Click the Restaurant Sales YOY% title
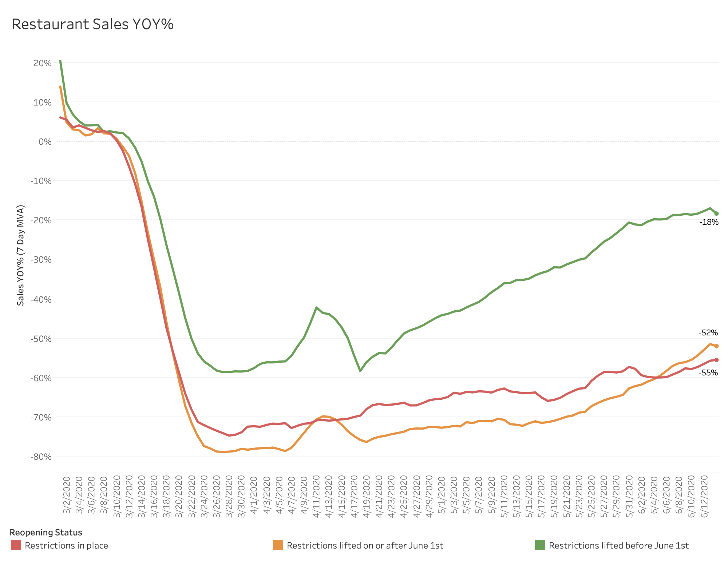Screen dimensions: 728x582 pos(93,24)
